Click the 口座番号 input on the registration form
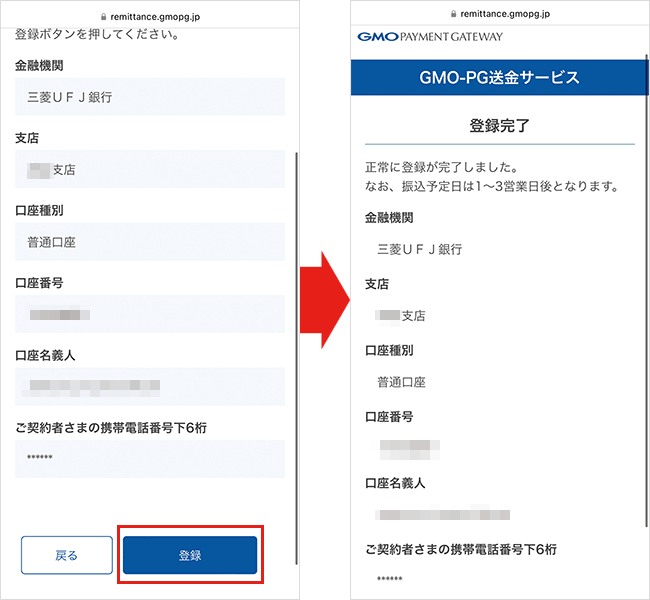The height and width of the screenshot is (600, 650). click(x=150, y=314)
